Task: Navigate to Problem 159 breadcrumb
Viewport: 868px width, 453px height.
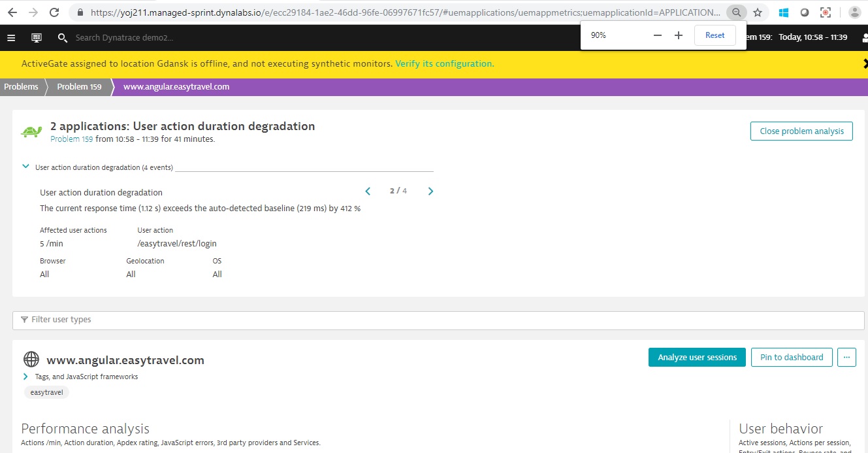Action: [79, 87]
